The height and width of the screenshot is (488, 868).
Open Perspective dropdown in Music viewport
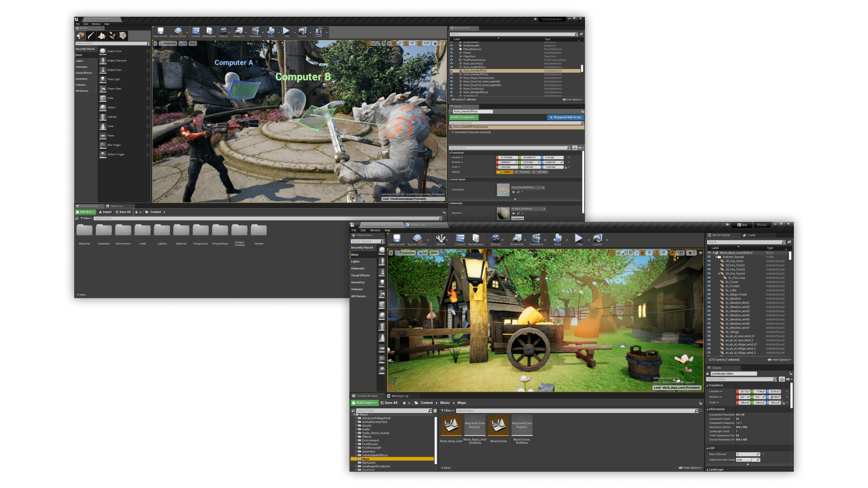pos(406,253)
